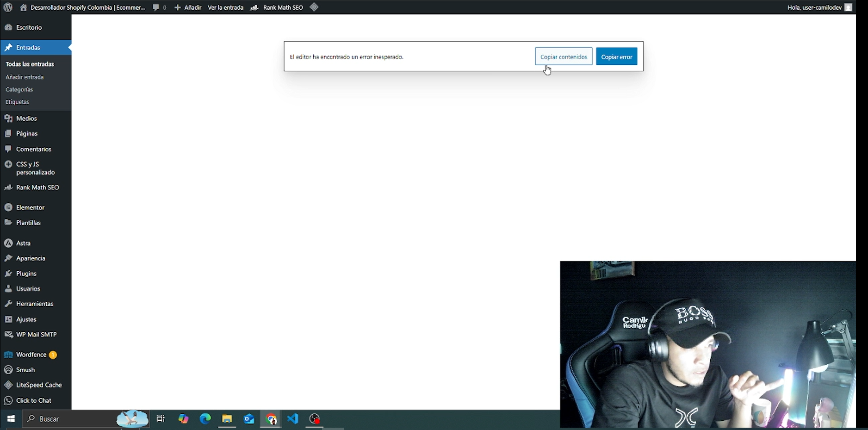Screen dimensions: 868x430
Task: Click the Buscar taskbar search field
Action: pos(86,419)
